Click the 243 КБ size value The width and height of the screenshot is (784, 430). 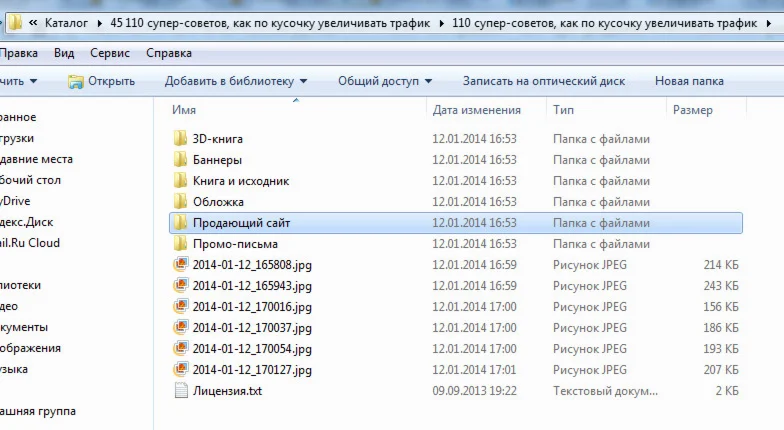(x=721, y=286)
